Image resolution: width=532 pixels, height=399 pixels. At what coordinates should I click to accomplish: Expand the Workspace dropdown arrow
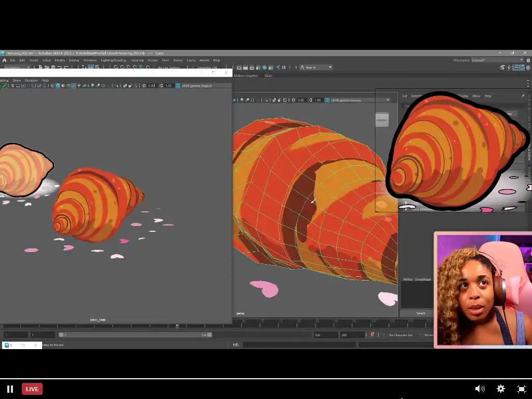coord(522,60)
